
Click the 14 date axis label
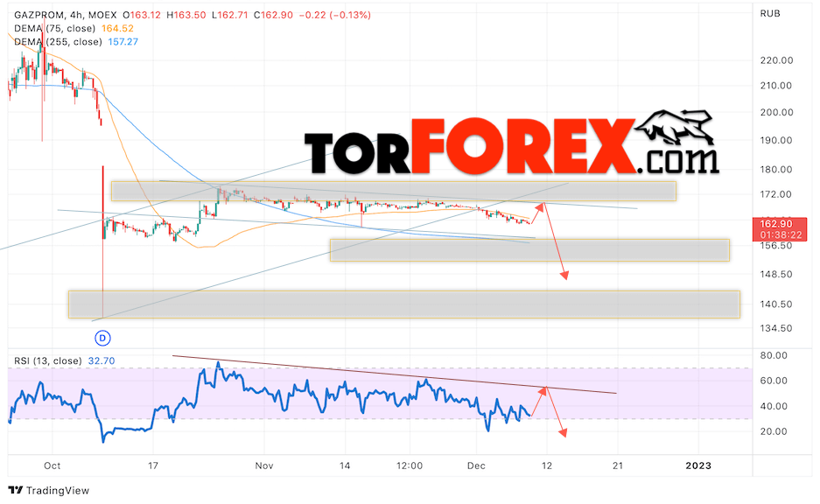coord(345,465)
